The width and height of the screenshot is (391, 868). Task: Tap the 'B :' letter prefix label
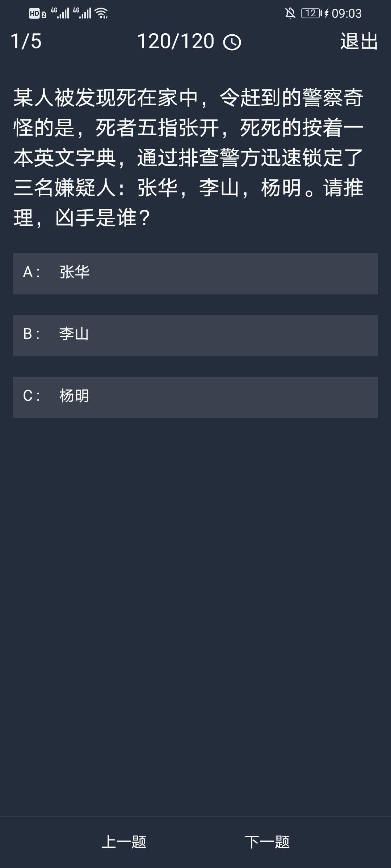(31, 334)
